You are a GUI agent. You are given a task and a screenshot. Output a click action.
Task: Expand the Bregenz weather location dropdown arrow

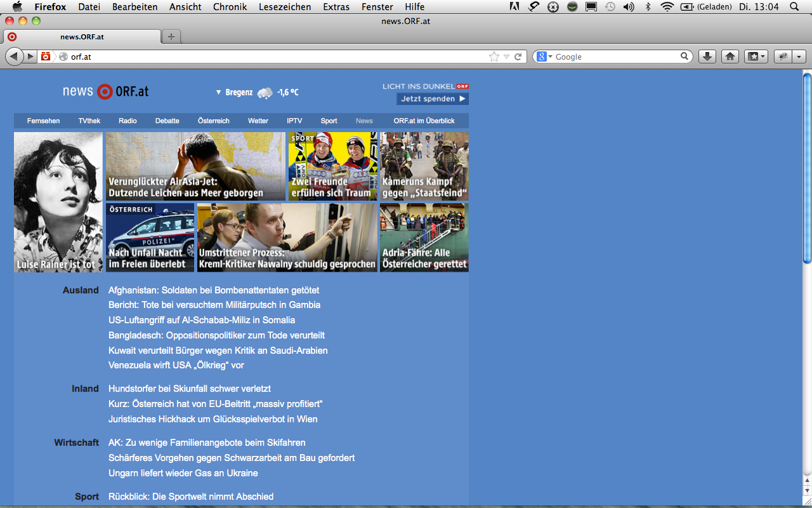(218, 93)
